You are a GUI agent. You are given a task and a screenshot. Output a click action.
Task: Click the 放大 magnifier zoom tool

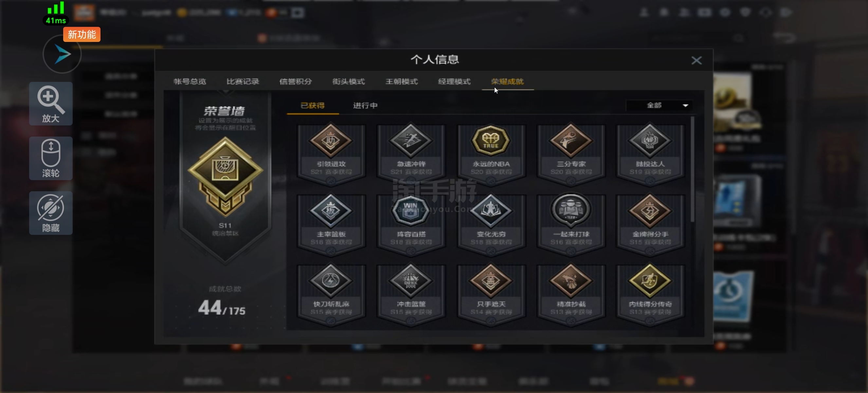click(51, 104)
